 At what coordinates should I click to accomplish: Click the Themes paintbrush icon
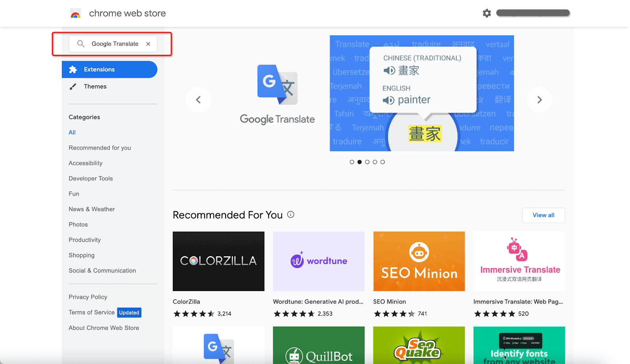[73, 87]
